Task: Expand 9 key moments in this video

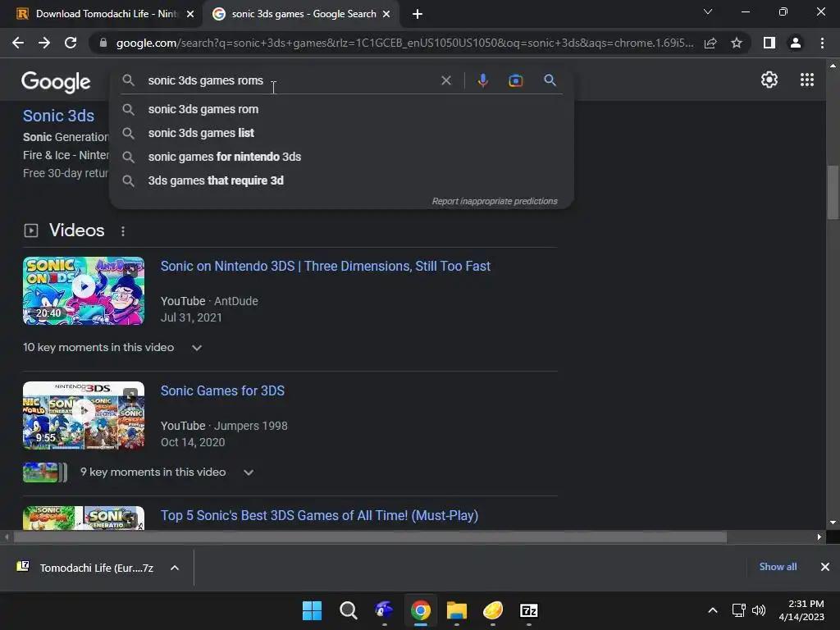Action: pos(248,472)
